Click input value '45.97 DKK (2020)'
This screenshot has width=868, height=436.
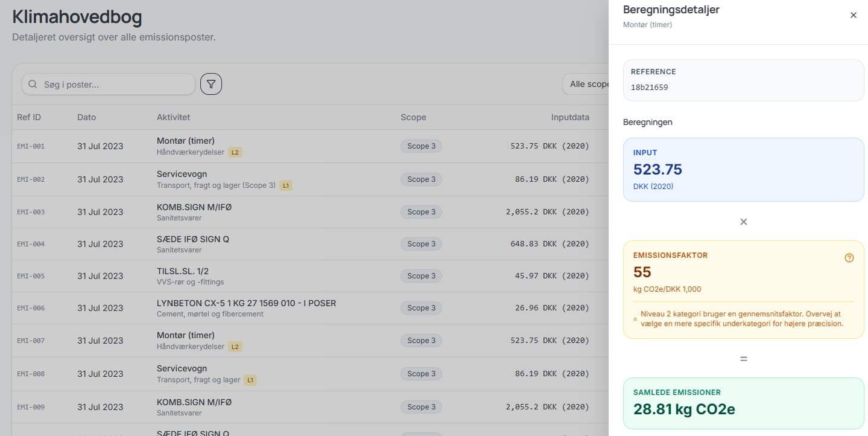point(552,276)
